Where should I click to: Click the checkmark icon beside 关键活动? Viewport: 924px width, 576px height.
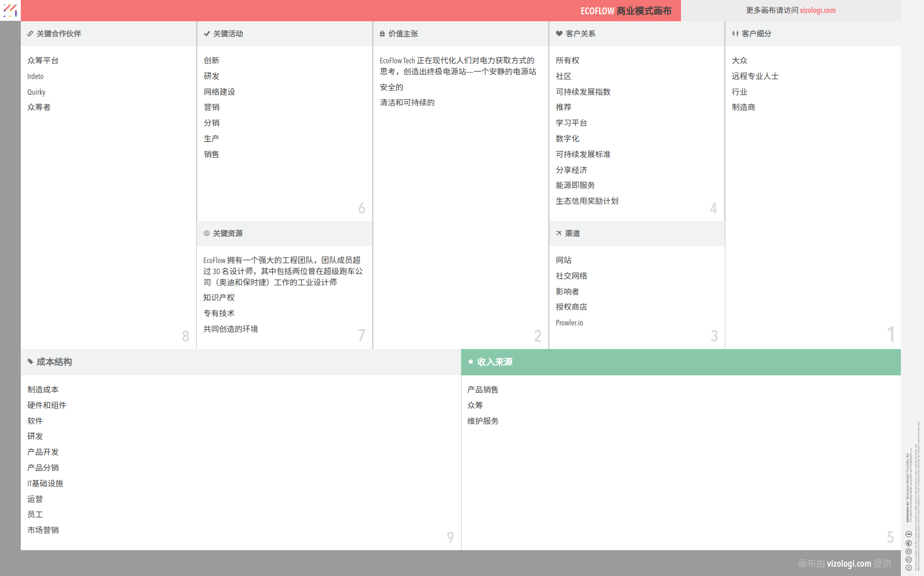[207, 34]
